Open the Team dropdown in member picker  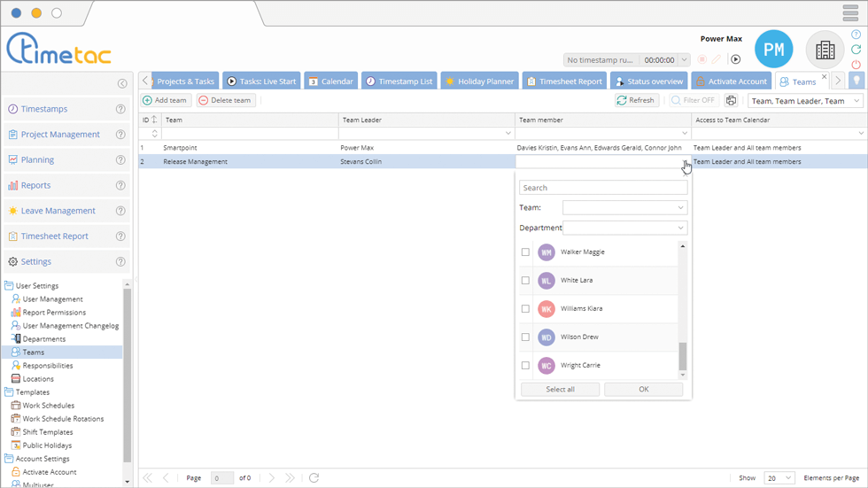(x=625, y=208)
